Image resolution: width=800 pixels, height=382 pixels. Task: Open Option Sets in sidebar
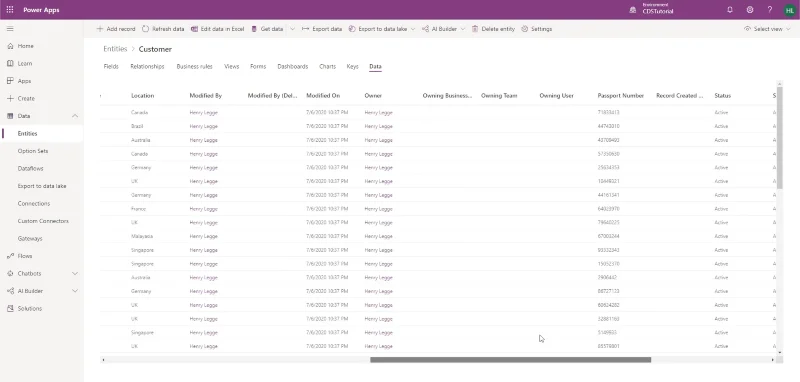(x=33, y=151)
